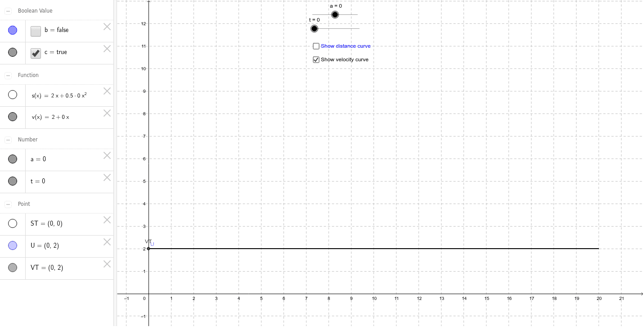The image size is (644, 327).
Task: Click the Point heading
Action: 24,204
